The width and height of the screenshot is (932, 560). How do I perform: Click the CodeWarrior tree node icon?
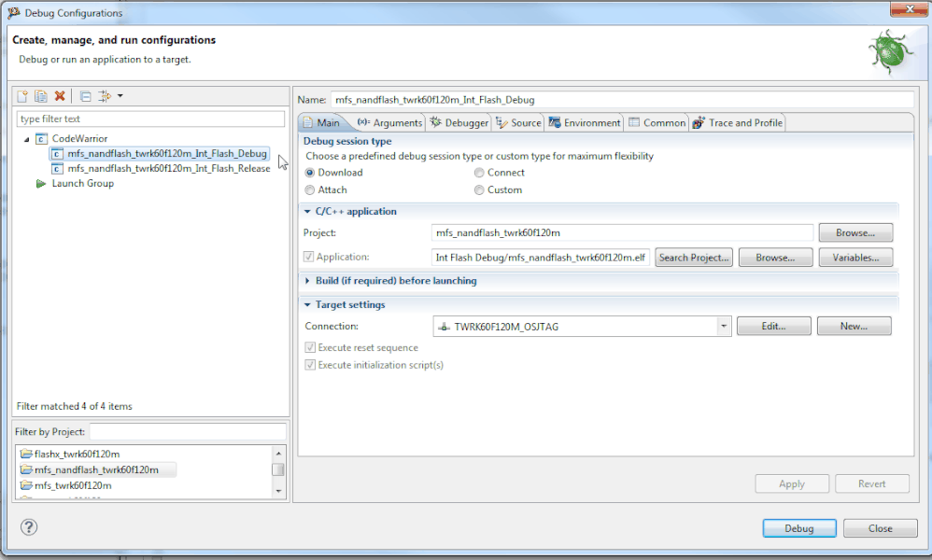click(x=41, y=139)
